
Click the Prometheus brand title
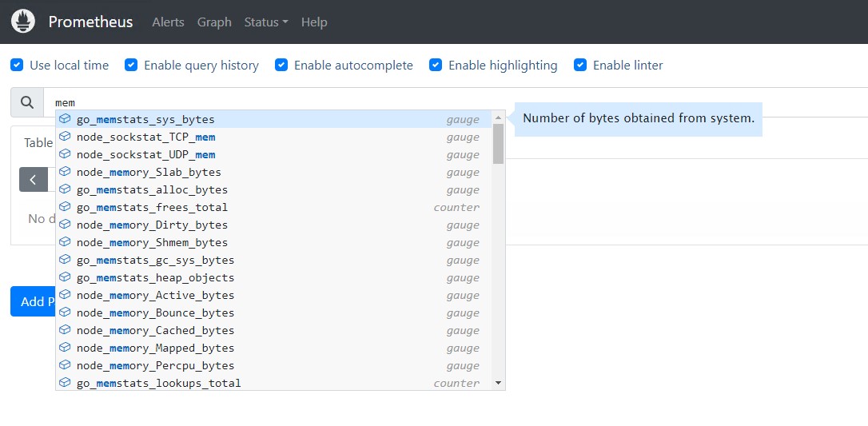[91, 22]
